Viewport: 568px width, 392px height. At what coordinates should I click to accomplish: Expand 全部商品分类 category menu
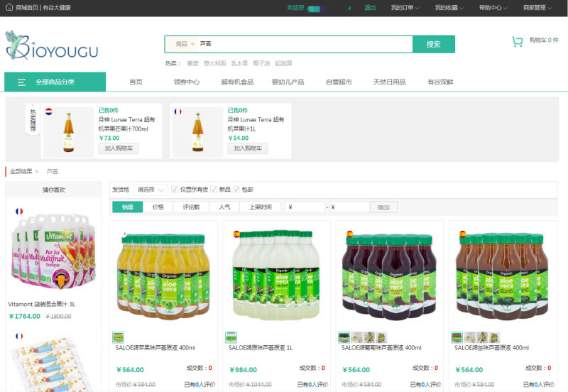coord(55,82)
